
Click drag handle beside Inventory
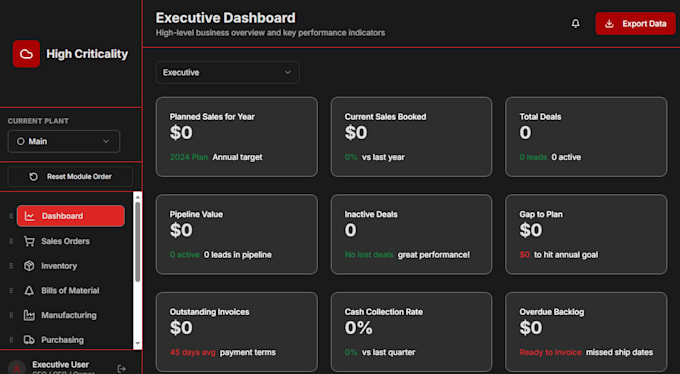tap(11, 266)
